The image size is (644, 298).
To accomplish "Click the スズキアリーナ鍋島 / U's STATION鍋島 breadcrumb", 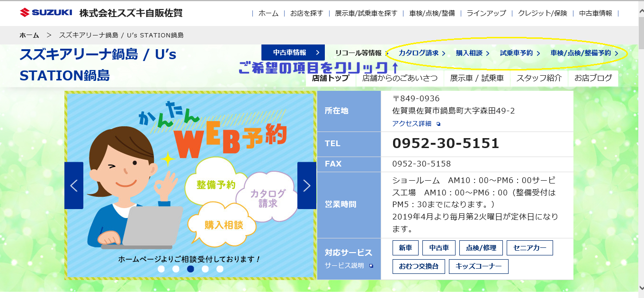I will tap(121, 35).
